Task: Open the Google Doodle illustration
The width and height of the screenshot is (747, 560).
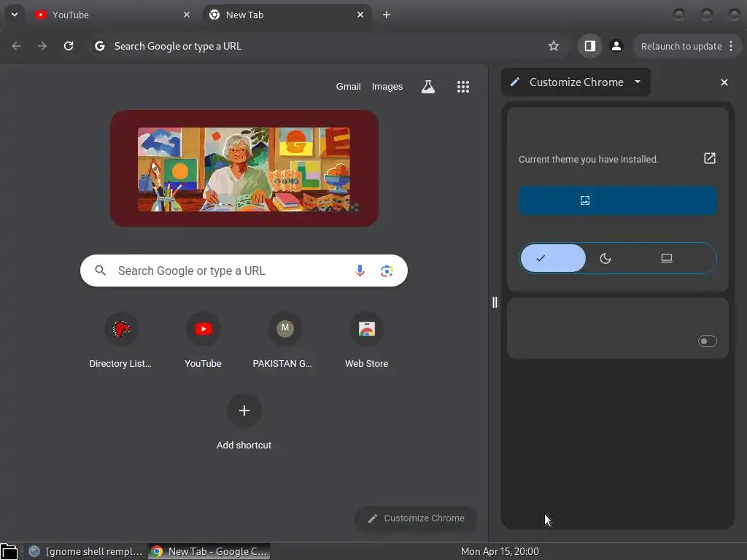Action: point(244,168)
